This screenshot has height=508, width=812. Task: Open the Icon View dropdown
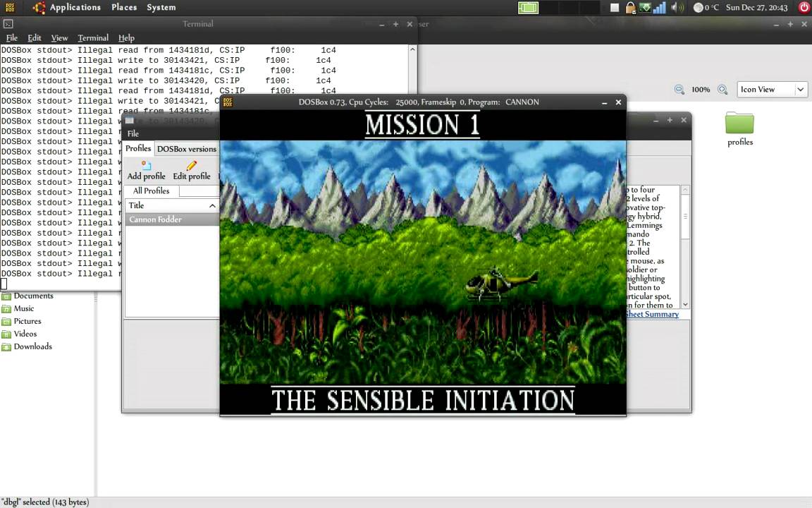772,89
